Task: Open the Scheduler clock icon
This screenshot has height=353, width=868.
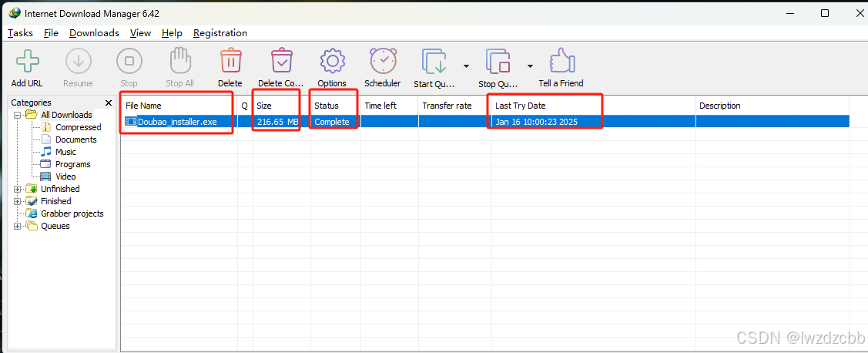Action: (383, 60)
